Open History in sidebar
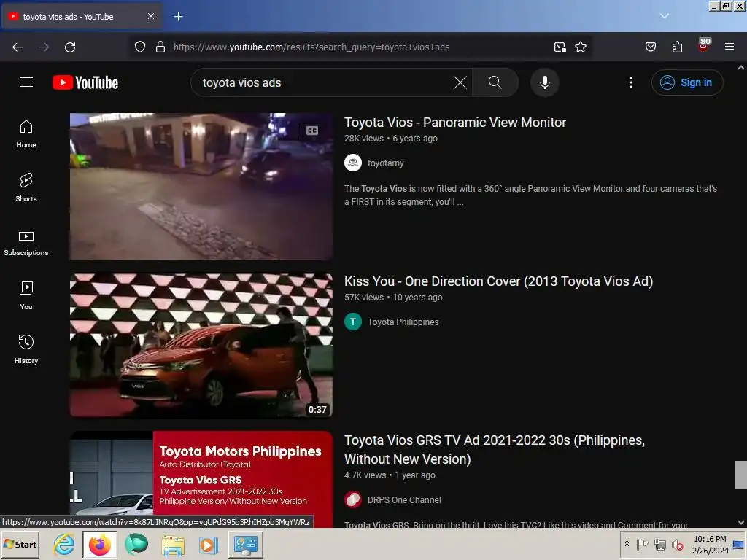Screen dimensions: 747x560 tap(26, 349)
